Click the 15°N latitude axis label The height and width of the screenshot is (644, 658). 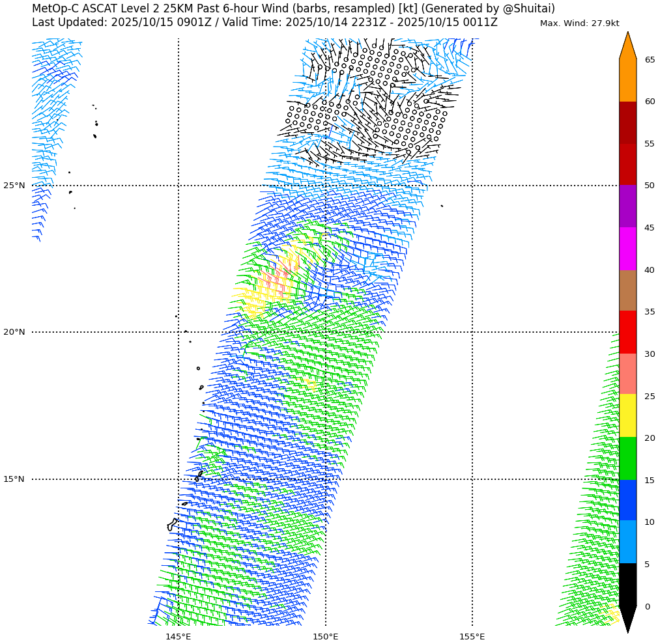(x=14, y=479)
